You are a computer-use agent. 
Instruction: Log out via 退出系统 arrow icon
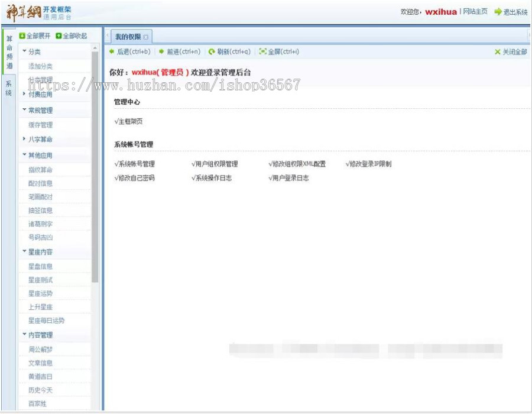coord(498,12)
